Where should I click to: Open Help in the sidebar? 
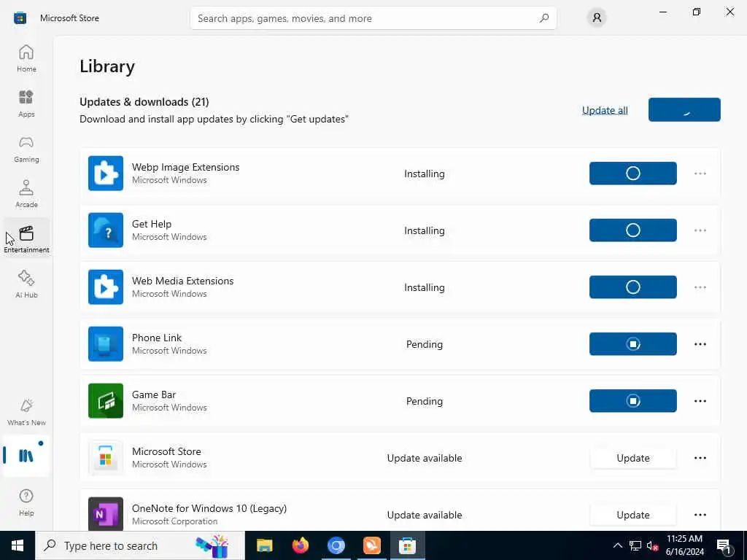click(x=26, y=502)
